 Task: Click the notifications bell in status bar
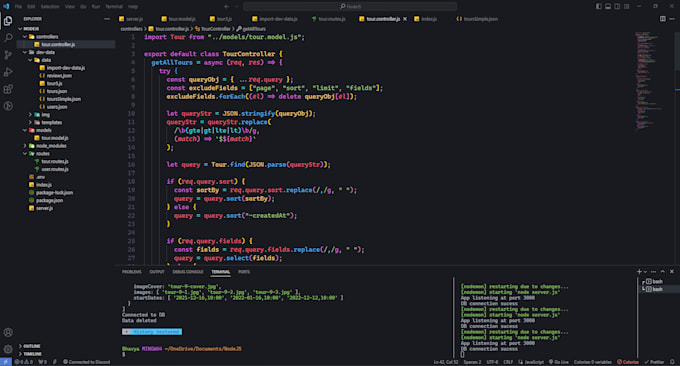point(672,362)
